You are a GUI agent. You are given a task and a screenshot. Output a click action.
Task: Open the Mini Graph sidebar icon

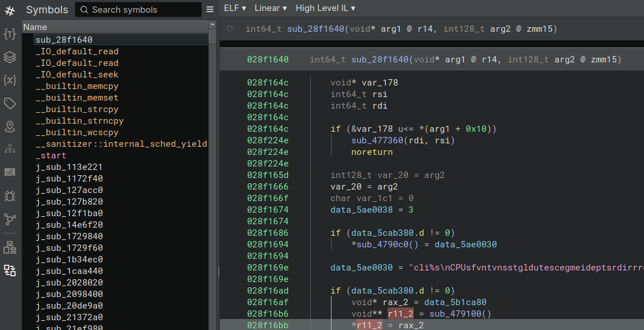coord(10,172)
